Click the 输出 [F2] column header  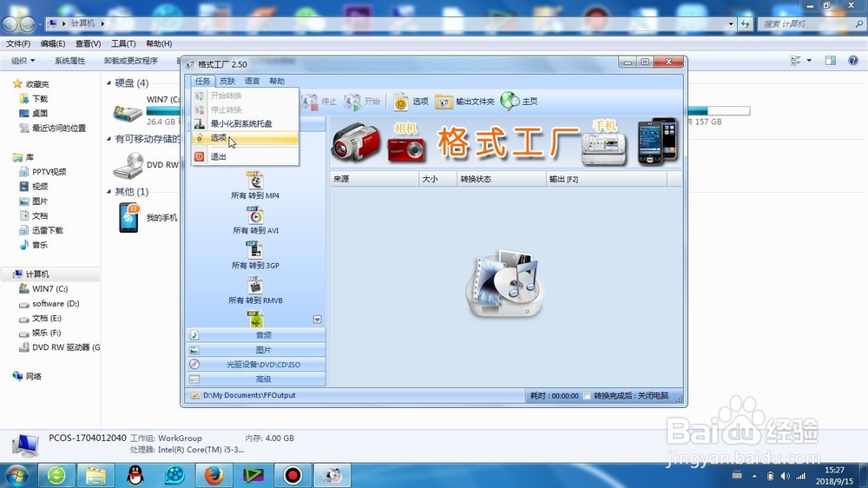point(607,179)
